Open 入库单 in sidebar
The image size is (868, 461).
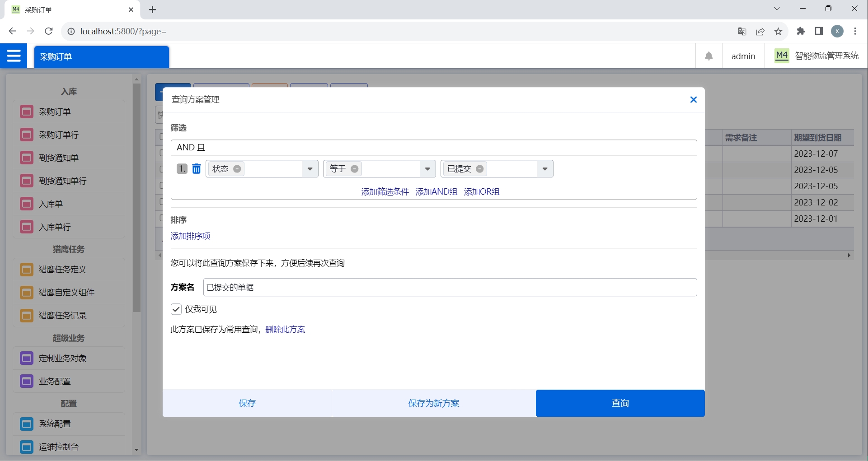(x=69, y=204)
